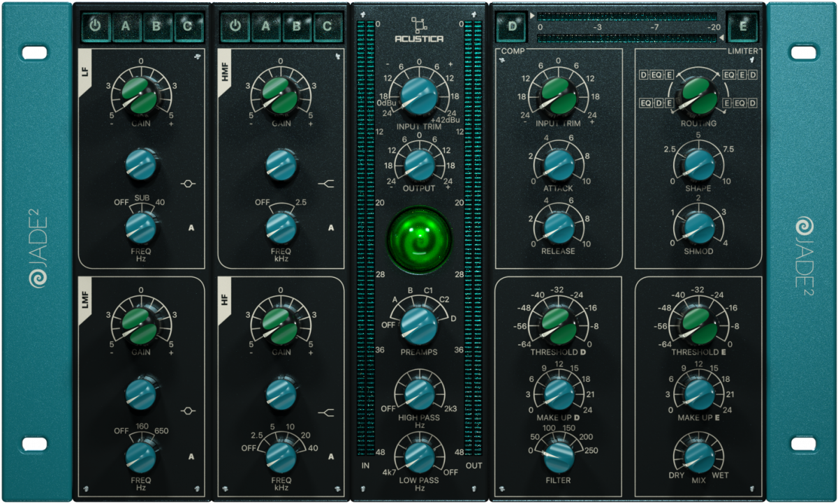Toggle the power button above the LF band
The image size is (838, 504).
point(95,27)
